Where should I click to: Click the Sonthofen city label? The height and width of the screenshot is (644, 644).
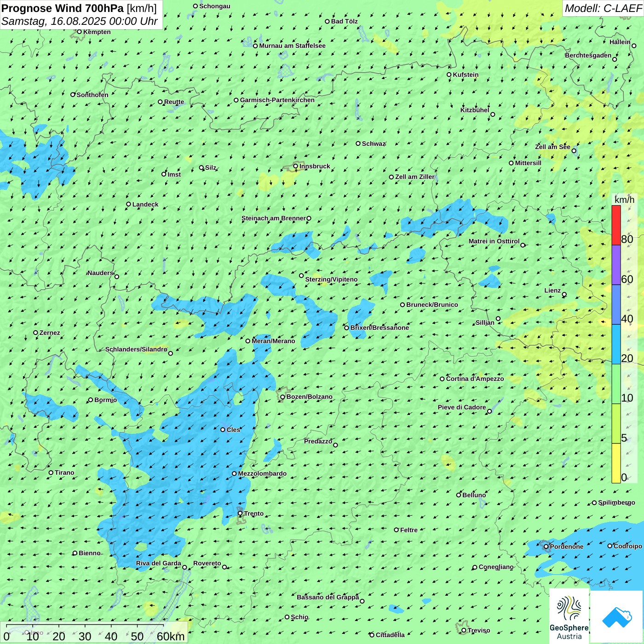pyautogui.click(x=92, y=95)
